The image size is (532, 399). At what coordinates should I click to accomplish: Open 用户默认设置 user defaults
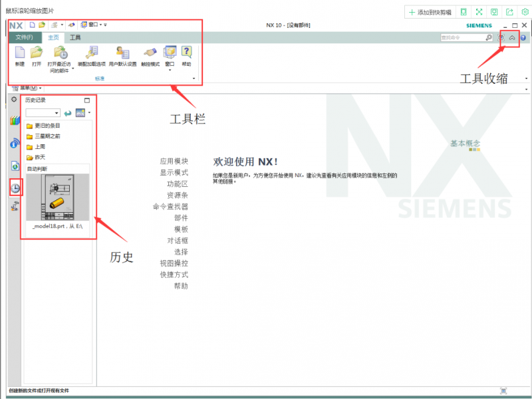[122, 53]
